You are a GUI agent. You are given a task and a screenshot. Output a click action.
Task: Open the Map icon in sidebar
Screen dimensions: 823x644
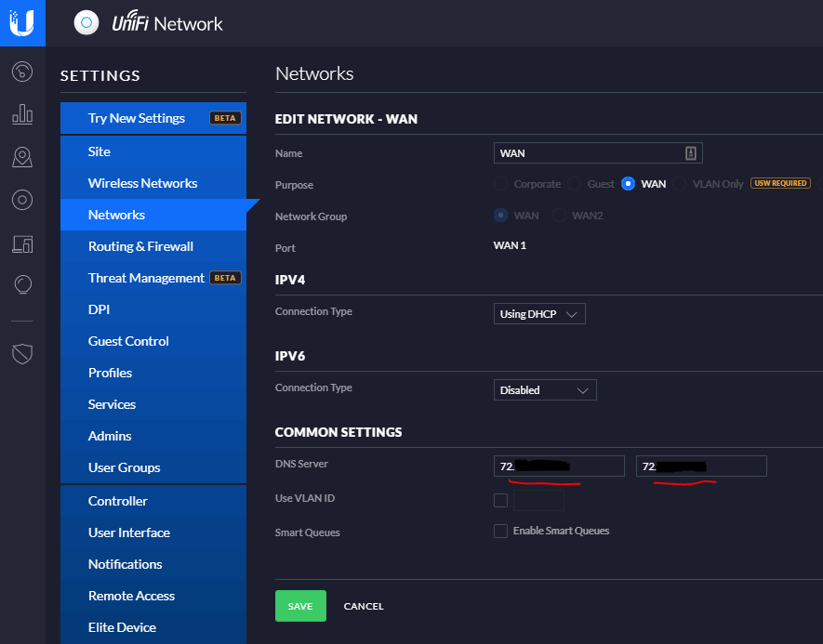(22, 157)
